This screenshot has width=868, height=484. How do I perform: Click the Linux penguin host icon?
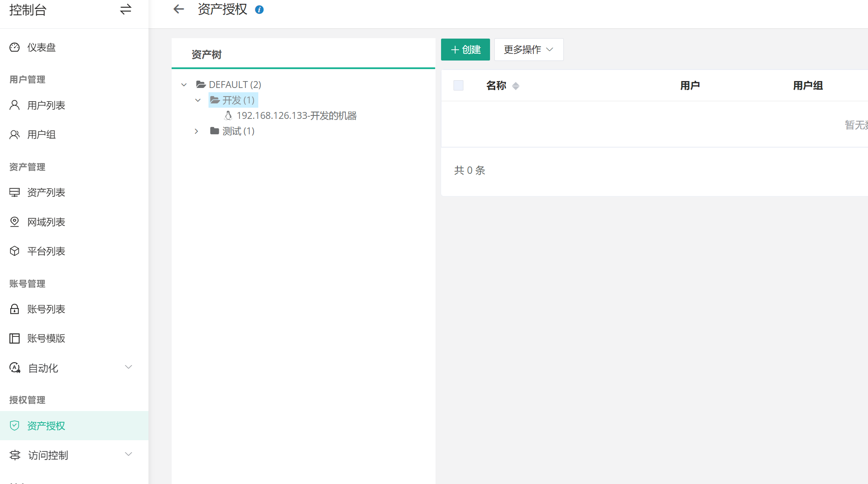228,115
